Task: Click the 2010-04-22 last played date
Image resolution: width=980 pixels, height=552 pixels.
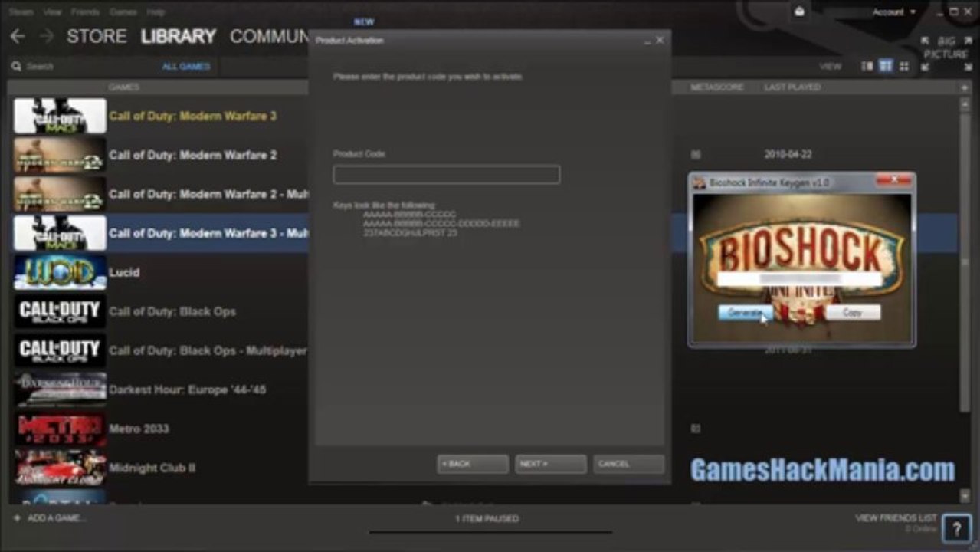Action: point(788,155)
